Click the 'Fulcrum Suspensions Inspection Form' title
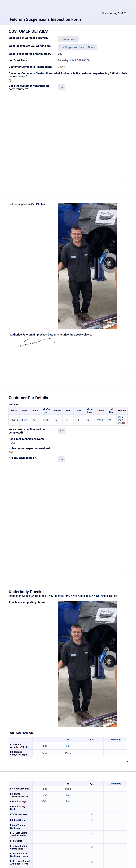Viewport: 136px width, 868px height. (x=45, y=20)
